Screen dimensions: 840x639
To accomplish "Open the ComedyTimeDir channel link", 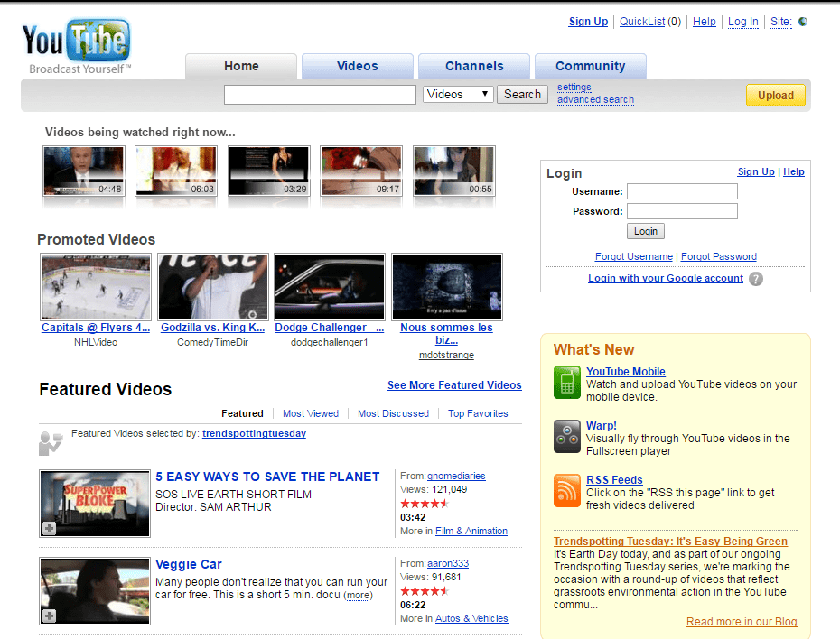I will [212, 342].
